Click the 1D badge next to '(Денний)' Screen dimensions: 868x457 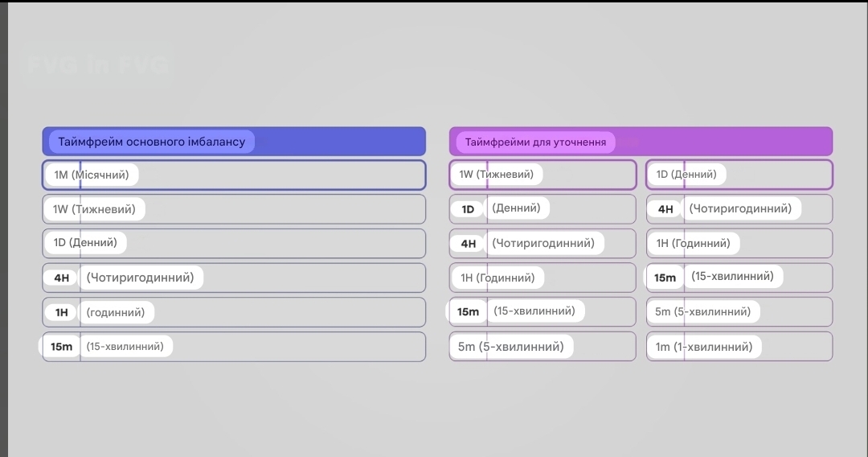tap(468, 209)
